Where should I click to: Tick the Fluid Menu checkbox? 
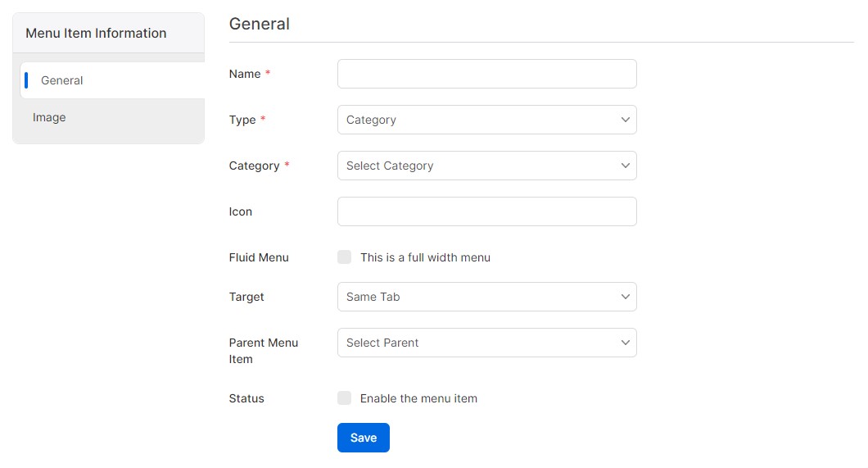click(x=345, y=257)
